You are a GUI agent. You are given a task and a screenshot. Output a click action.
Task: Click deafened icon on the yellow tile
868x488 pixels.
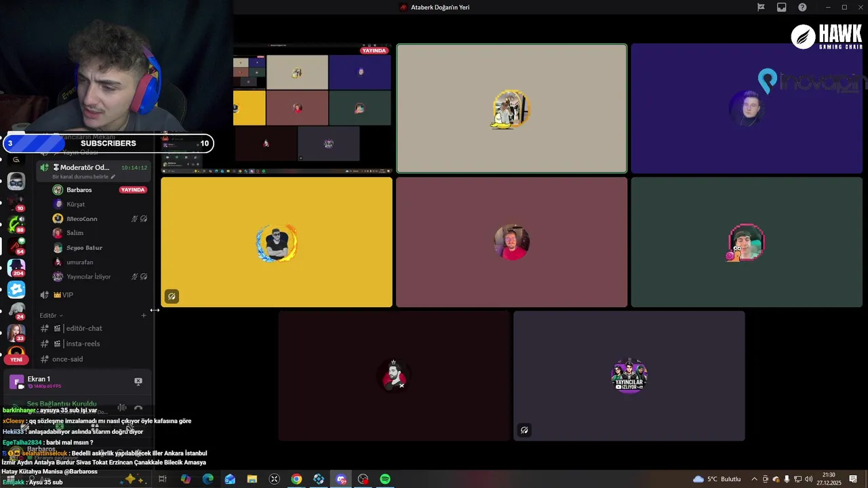[172, 296]
